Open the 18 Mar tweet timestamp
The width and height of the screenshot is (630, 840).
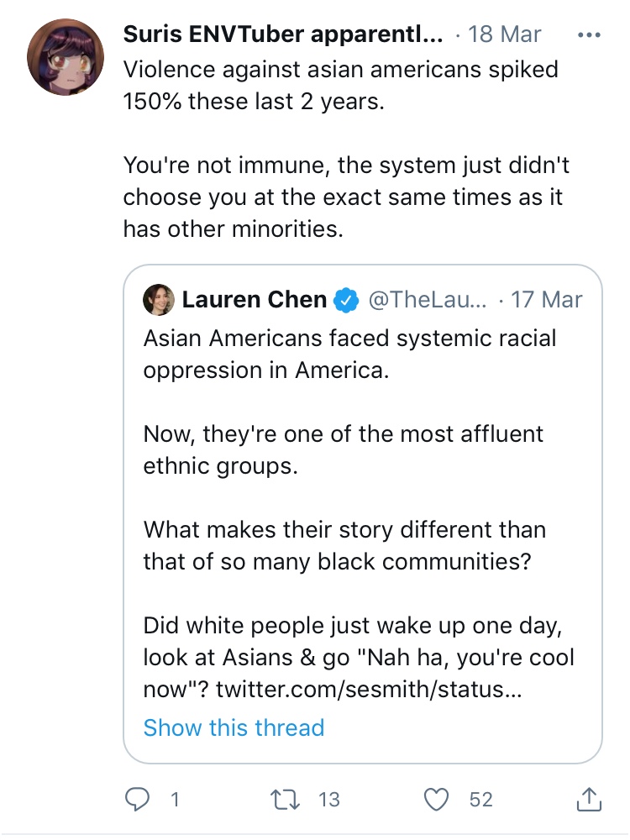tap(504, 34)
